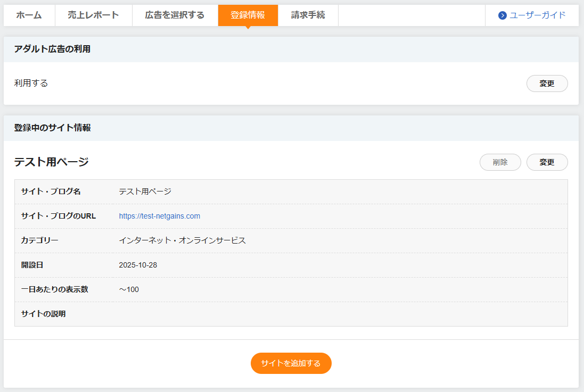
Task: Click the 削除 button for テスト用ページ
Action: [500, 162]
